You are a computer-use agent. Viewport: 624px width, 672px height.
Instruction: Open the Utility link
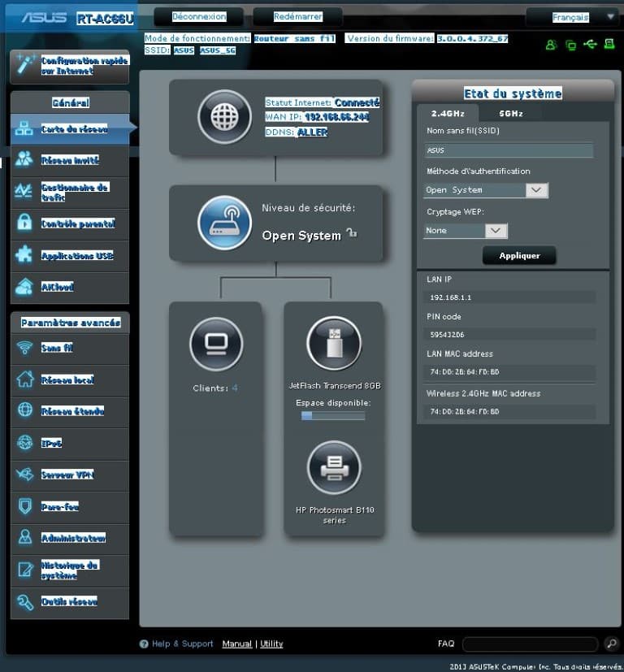pyautogui.click(x=271, y=644)
